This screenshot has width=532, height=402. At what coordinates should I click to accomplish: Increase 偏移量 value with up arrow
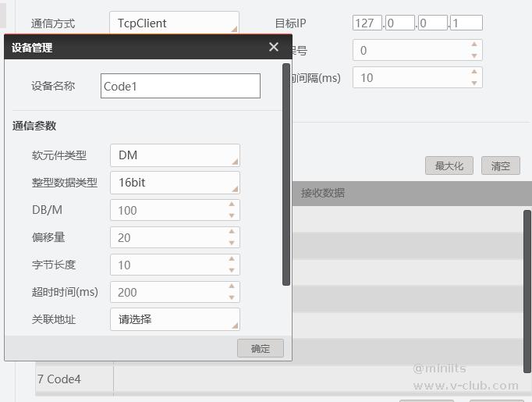232,233
